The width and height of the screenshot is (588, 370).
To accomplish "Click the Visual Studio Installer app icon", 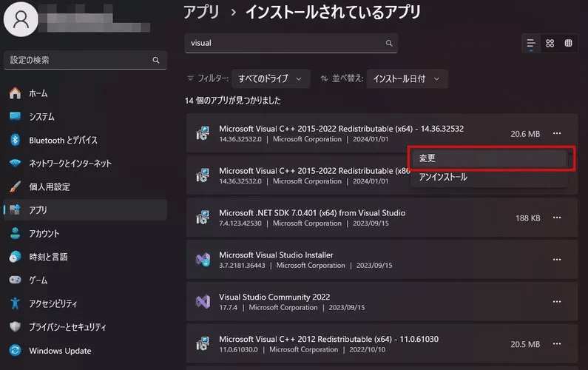I will click(x=203, y=260).
